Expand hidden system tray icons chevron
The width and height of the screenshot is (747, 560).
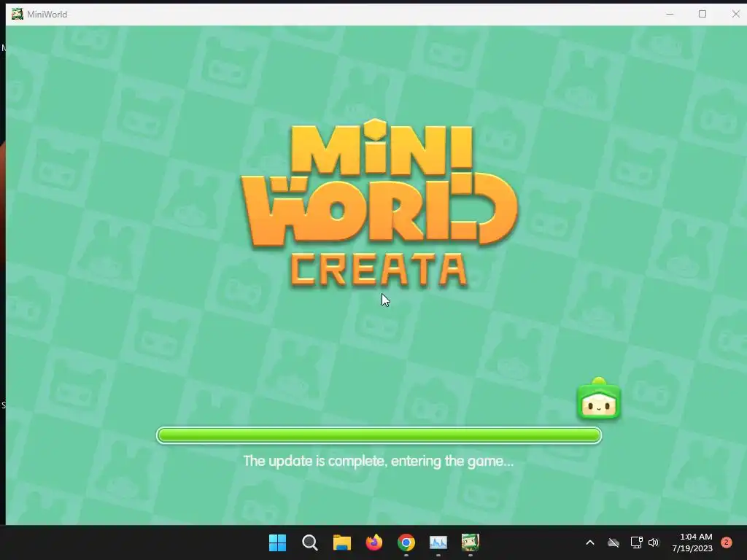pos(589,542)
